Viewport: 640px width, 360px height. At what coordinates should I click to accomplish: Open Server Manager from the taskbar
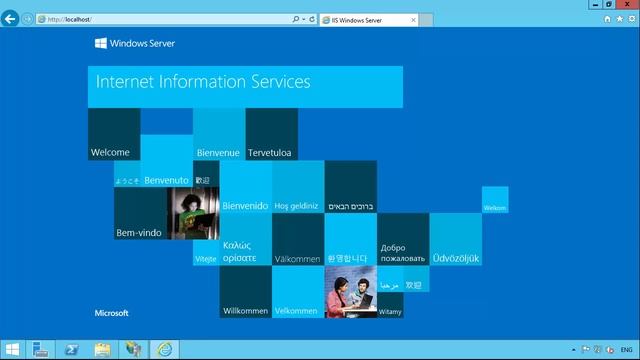pyautogui.click(x=40, y=349)
